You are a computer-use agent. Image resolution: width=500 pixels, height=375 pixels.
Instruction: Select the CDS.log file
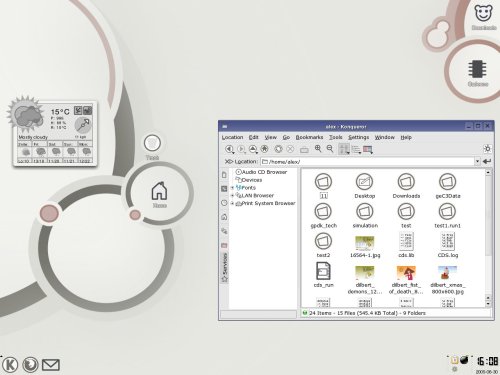(x=448, y=245)
